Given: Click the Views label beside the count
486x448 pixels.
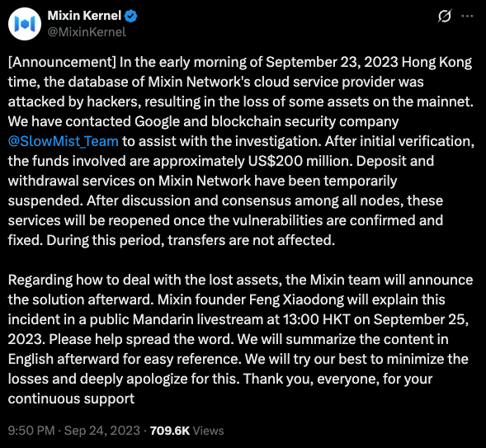Looking at the screenshot, I should click(x=208, y=431).
